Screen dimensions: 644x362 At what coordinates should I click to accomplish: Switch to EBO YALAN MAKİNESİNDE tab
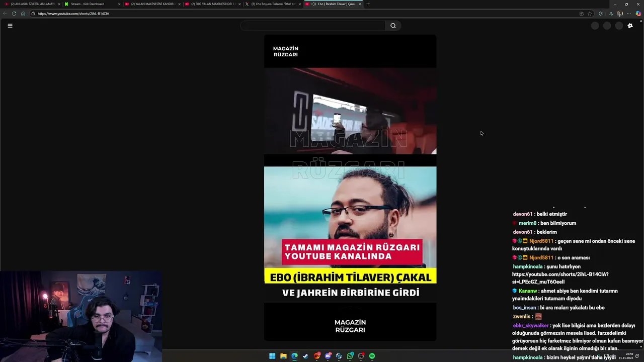(212, 4)
